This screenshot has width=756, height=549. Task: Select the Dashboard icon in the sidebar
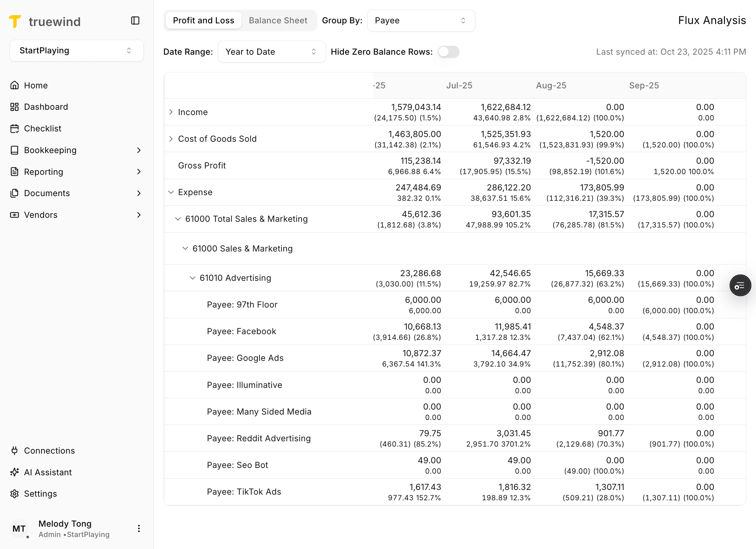coord(15,107)
